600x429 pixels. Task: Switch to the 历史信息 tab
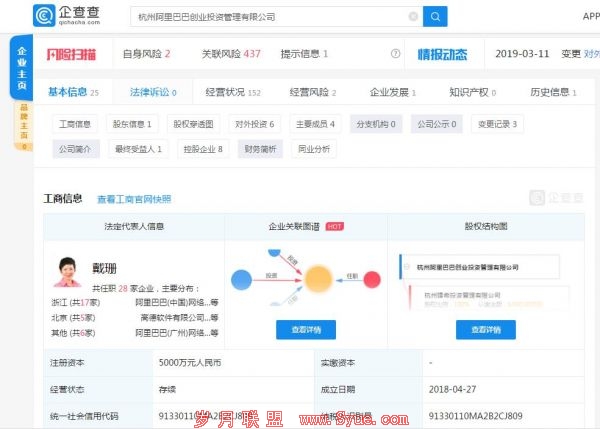pos(553,92)
